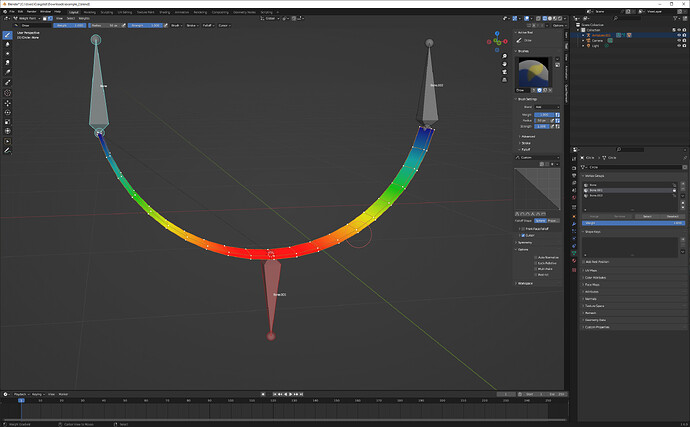The image size is (690, 427).
Task: Toggle X-ray display icon in header
Action: (x=538, y=18)
